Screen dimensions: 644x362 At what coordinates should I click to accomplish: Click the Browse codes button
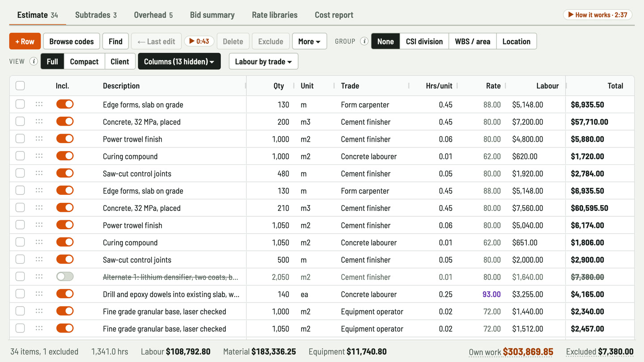(72, 42)
